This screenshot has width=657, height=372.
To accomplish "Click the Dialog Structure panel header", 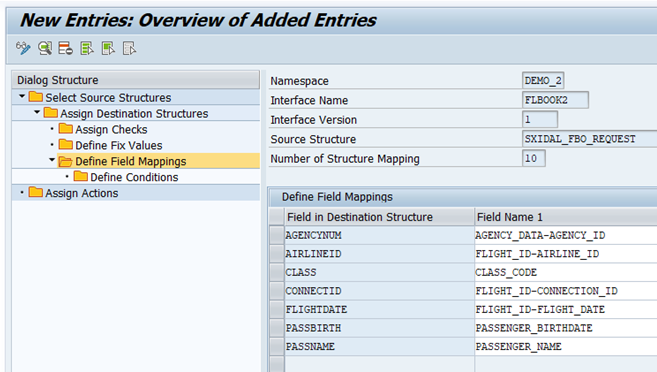I will pos(136,80).
